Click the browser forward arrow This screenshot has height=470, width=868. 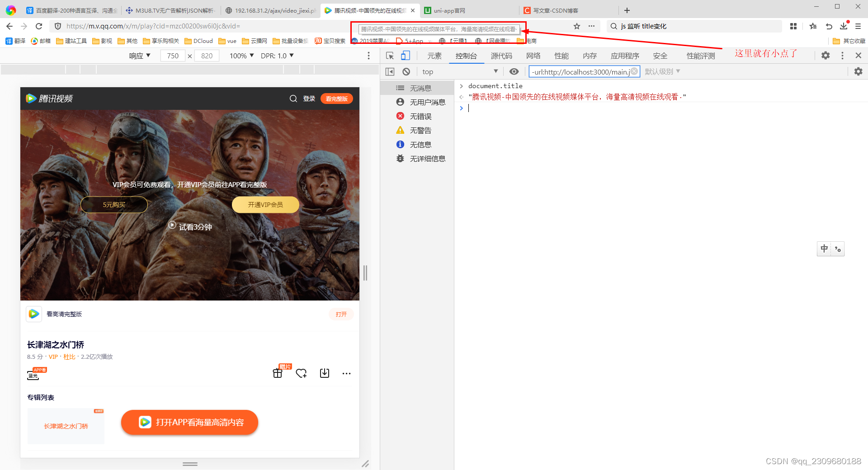tap(24, 26)
